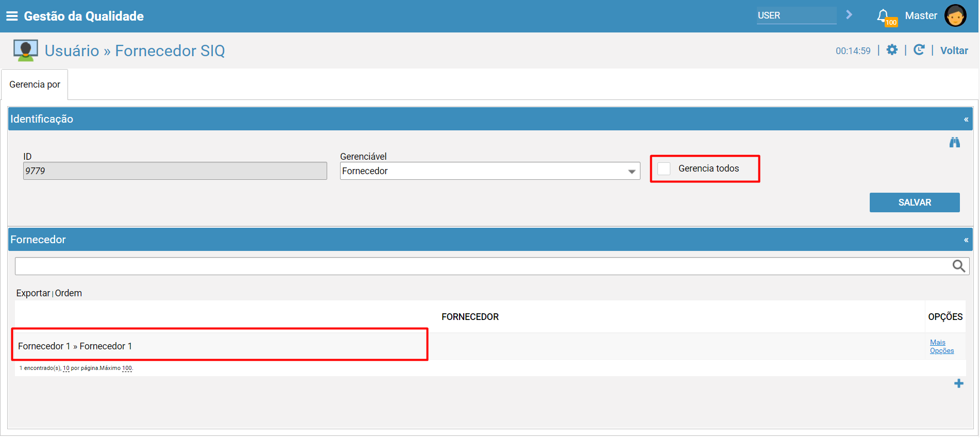Open Mais Opções for Fornecedor 1

tap(942, 346)
